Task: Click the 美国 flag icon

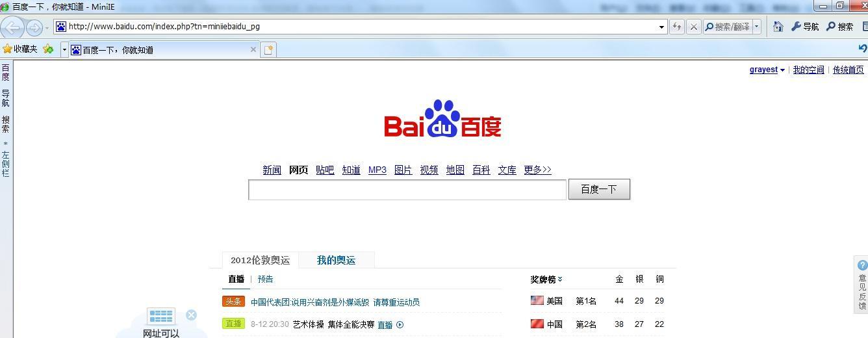Action: click(x=537, y=300)
